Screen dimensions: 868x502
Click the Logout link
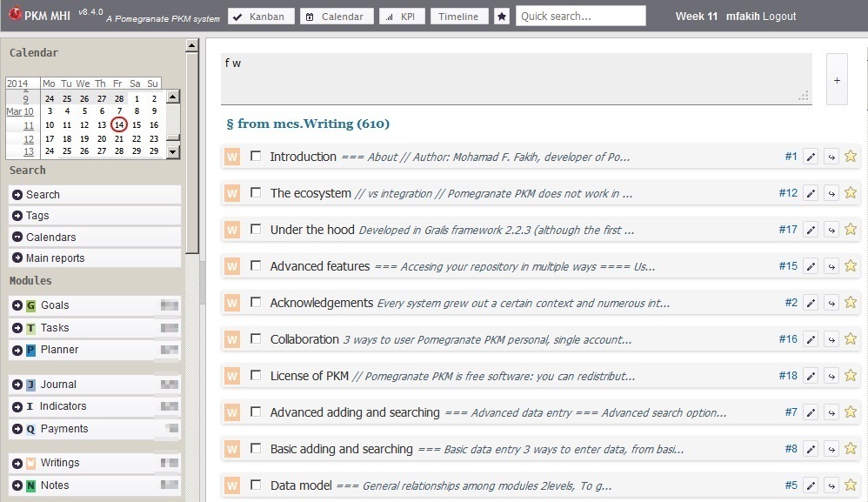(779, 16)
